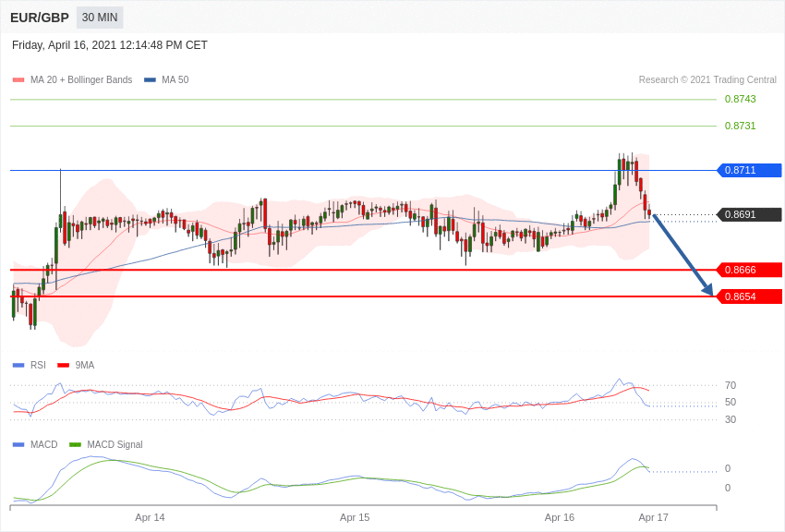Click the MACD Signal legend swatch
The image size is (785, 532).
(x=75, y=445)
